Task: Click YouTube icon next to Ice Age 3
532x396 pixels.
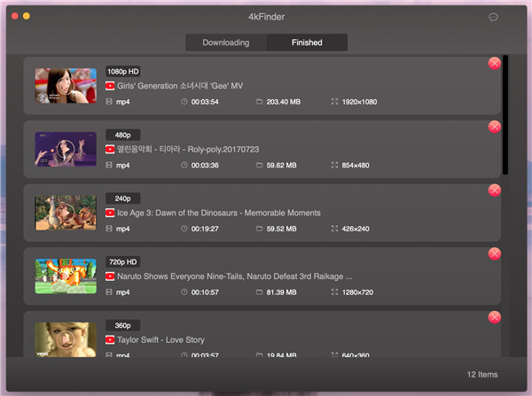Action: tap(110, 214)
